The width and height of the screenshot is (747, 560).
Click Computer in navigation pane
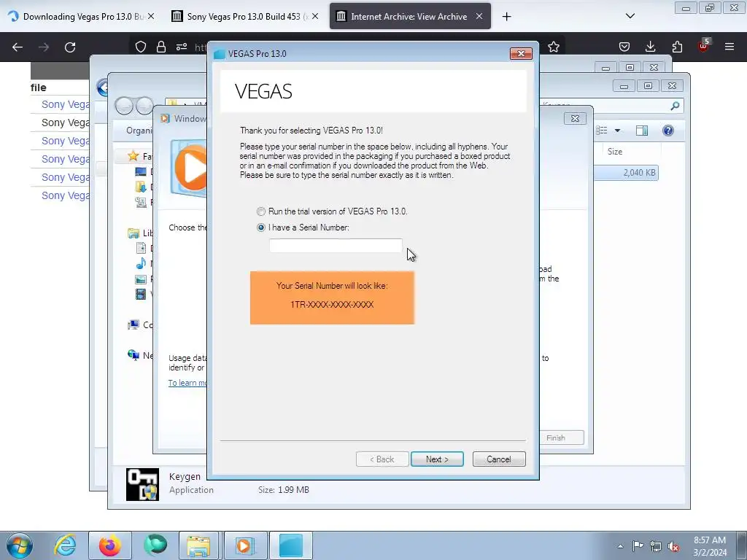[139, 324]
